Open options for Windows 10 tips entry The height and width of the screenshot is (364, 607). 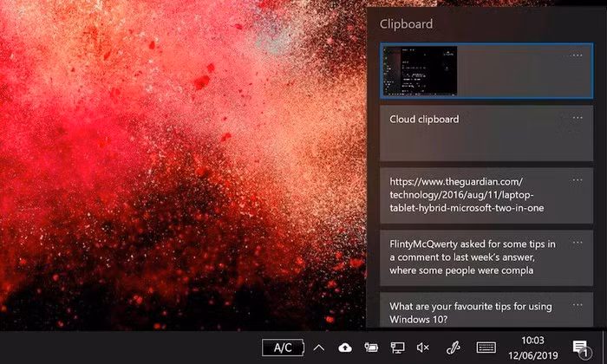point(578,305)
